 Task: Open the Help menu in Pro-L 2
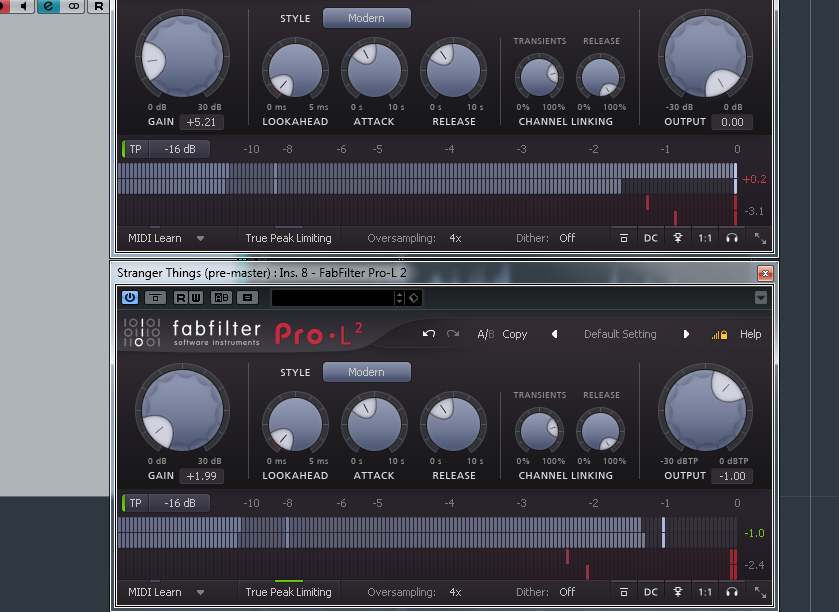tap(750, 334)
